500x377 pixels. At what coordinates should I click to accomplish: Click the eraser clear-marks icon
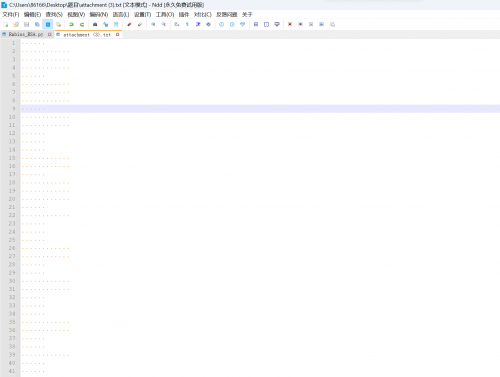point(140,24)
